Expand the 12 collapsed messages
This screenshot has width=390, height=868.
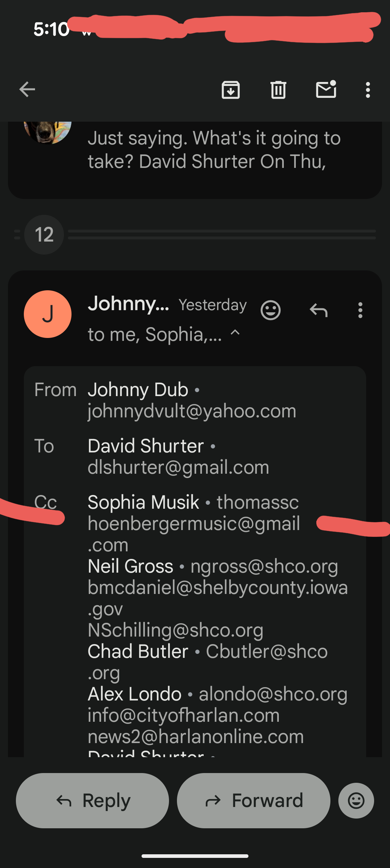click(44, 235)
